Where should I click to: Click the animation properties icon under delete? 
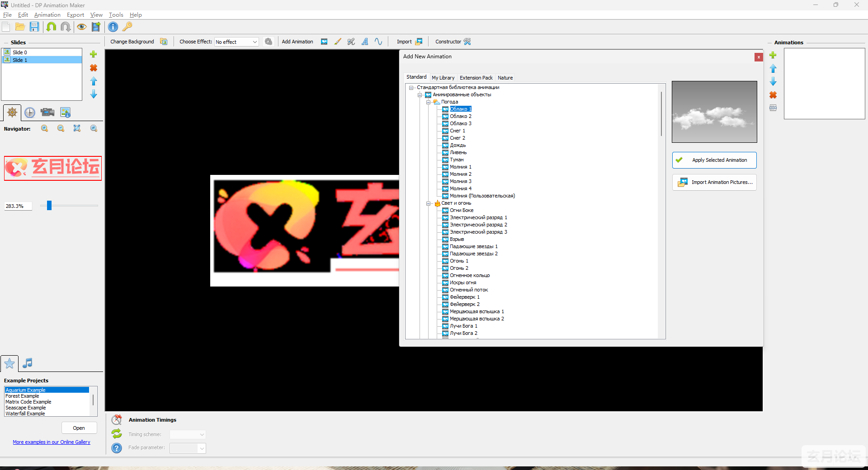point(773,108)
